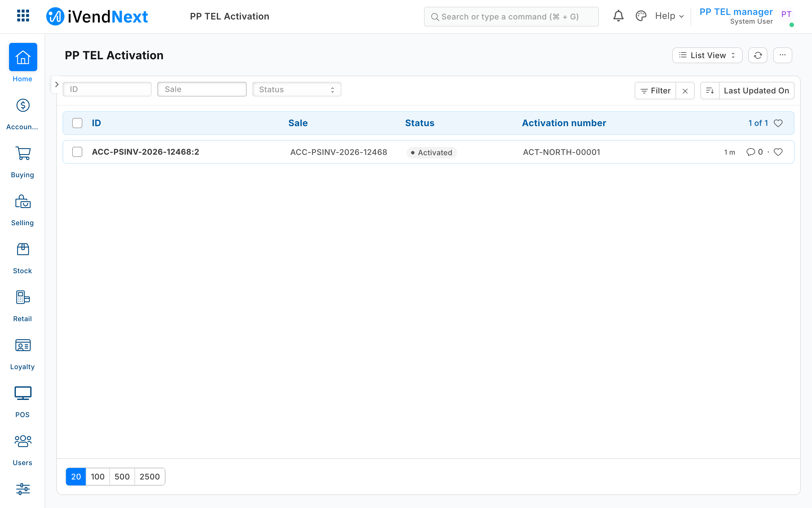The width and height of the screenshot is (812, 508).
Task: Click the header heart beside 1 of 1
Action: [x=778, y=123]
